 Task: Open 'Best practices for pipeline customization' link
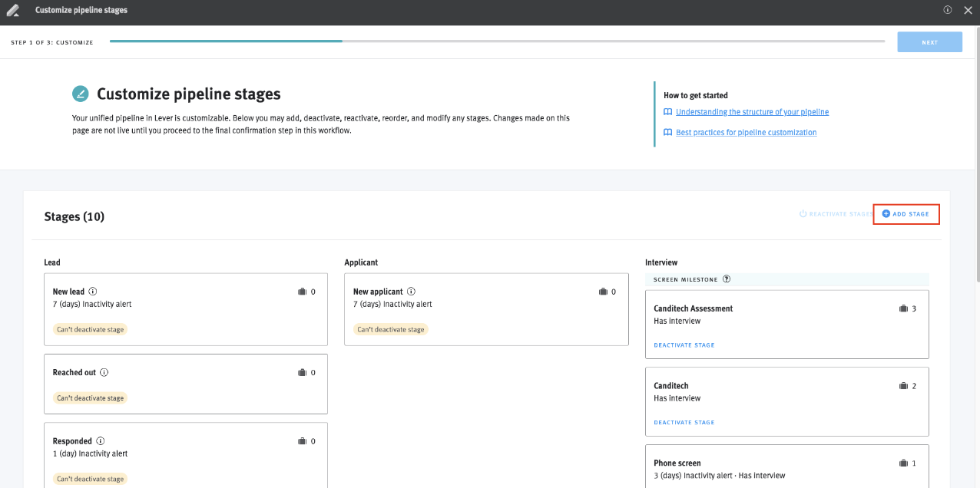pyautogui.click(x=746, y=133)
